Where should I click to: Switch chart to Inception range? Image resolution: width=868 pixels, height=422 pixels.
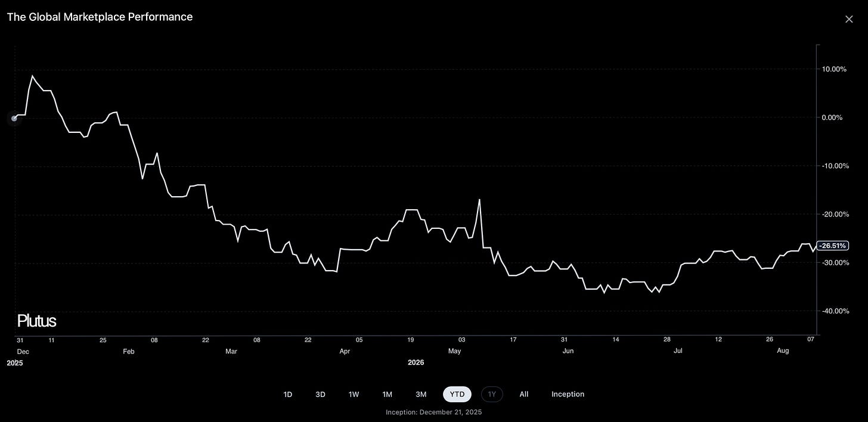click(x=568, y=395)
